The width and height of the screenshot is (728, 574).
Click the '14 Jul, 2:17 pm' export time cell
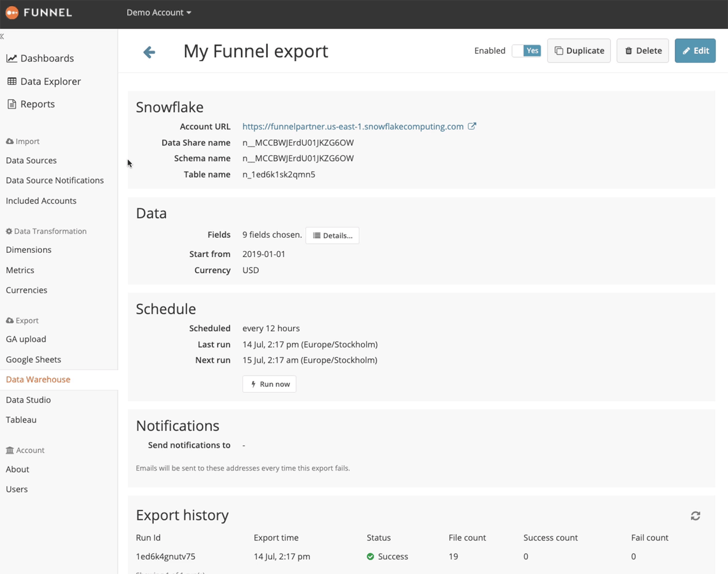tap(282, 557)
